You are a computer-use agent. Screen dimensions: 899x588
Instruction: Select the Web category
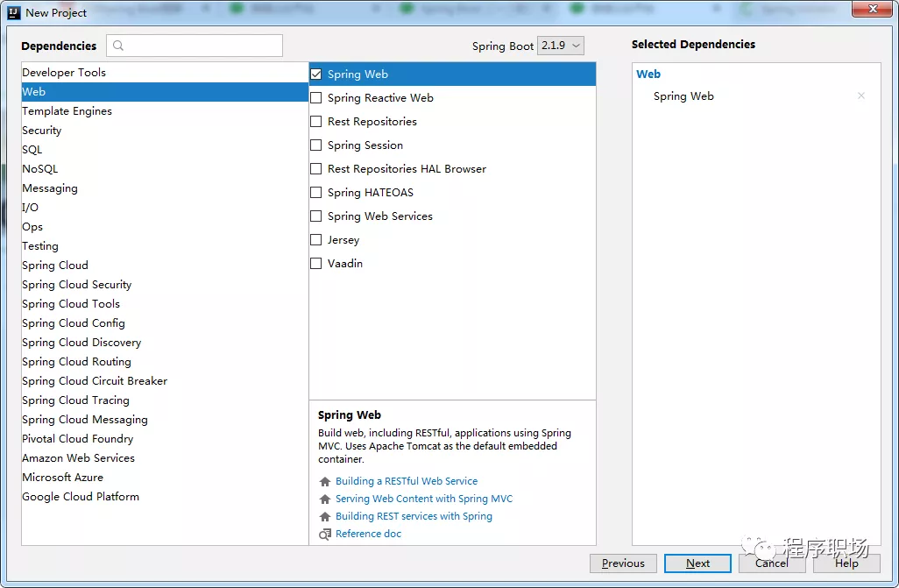tap(165, 92)
